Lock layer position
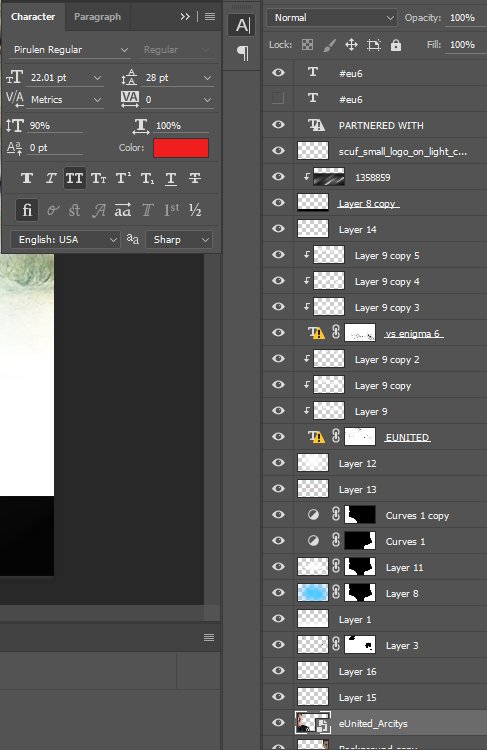 coord(351,45)
